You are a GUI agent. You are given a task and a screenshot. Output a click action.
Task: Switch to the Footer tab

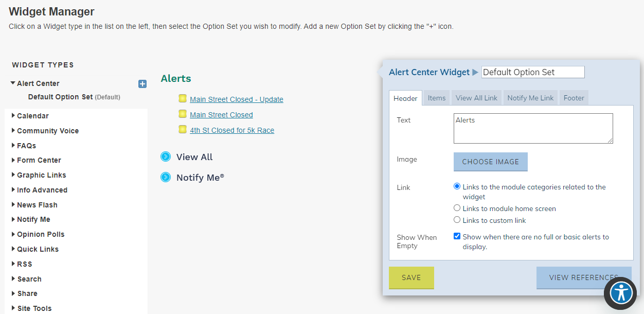(574, 98)
